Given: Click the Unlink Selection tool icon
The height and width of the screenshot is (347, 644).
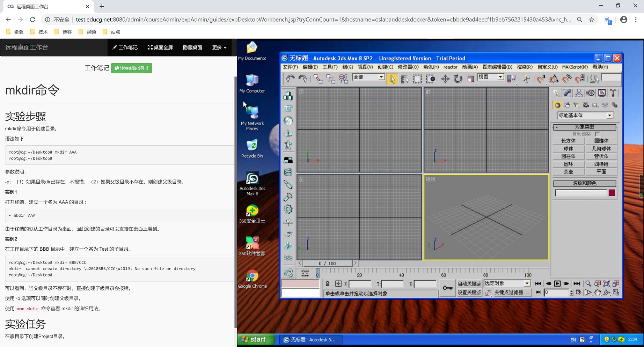Looking at the screenshot, I should 331,79.
